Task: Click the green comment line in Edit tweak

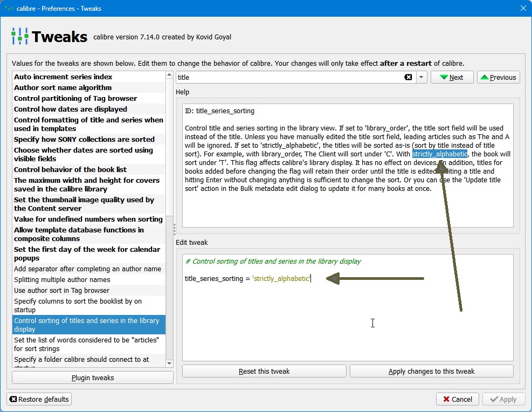Action: 273,262
